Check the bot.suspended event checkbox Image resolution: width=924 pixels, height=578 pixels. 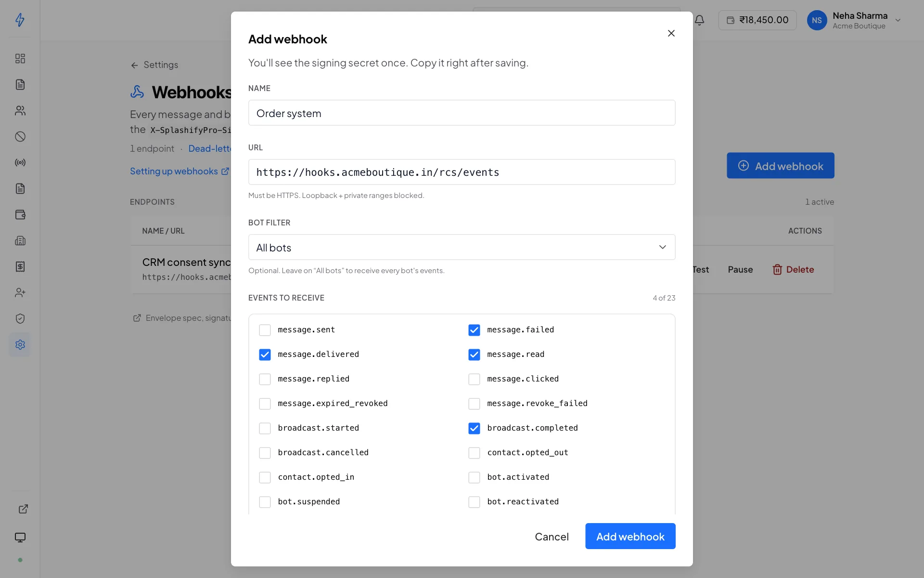(x=265, y=502)
